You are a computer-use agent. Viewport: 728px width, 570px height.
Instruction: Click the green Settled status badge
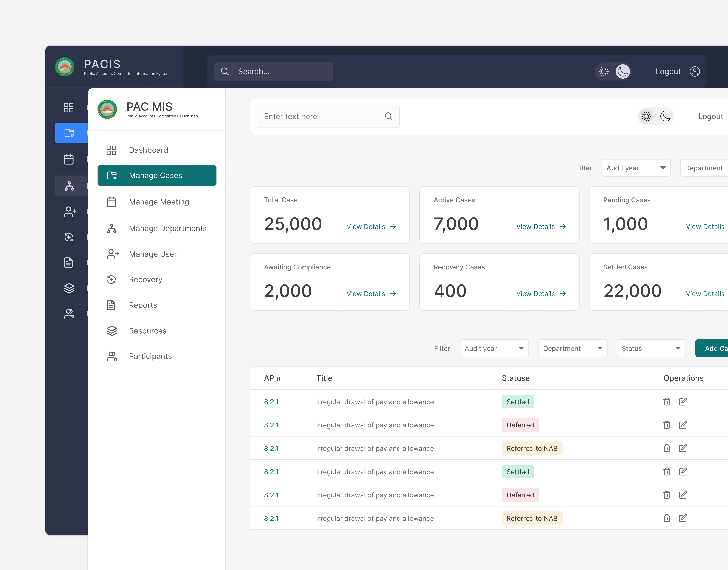coord(518,402)
